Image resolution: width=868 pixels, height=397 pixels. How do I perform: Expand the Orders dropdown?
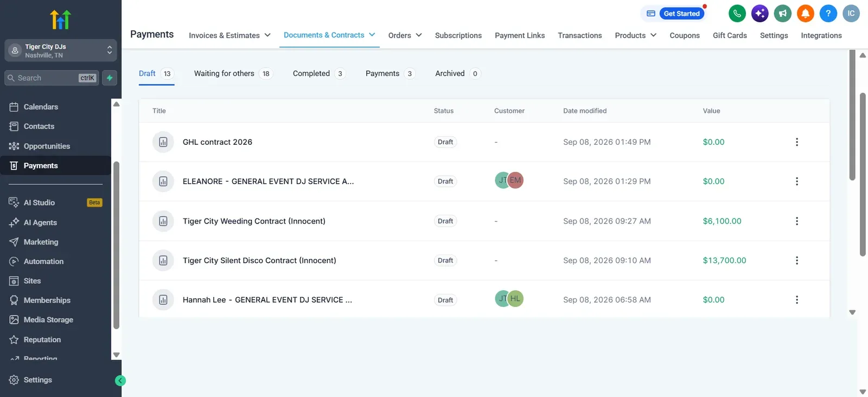405,35
